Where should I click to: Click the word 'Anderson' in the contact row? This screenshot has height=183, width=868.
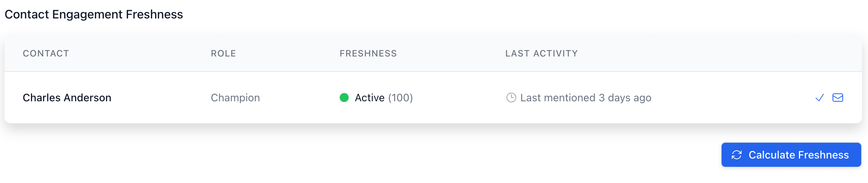point(88,98)
